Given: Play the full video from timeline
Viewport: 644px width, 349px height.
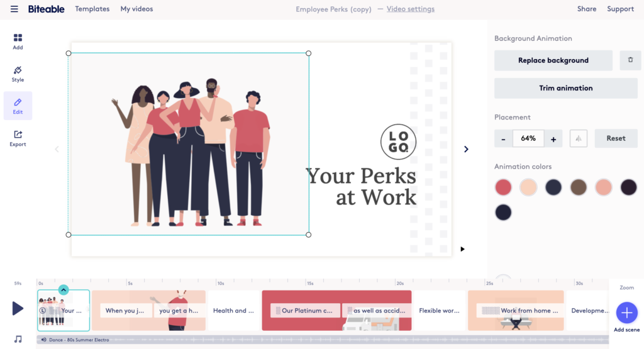Looking at the screenshot, I should tap(17, 308).
